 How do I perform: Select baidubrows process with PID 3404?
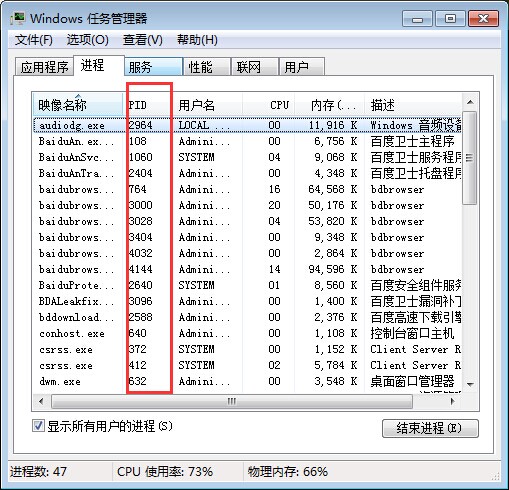click(x=247, y=237)
